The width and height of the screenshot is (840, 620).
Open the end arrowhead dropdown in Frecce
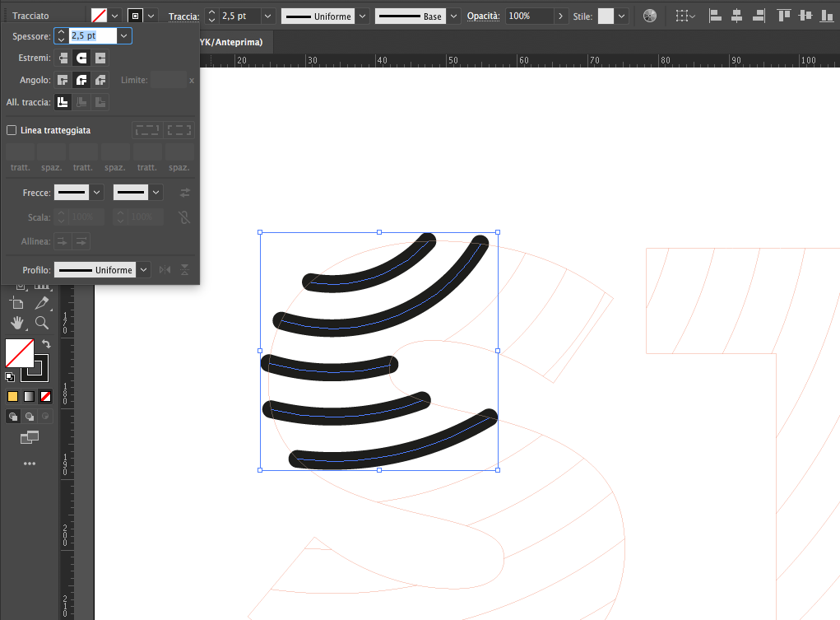[x=155, y=192]
